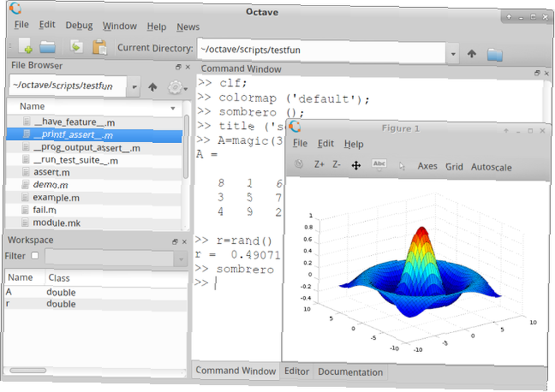Viewport: 555px width, 392px height.
Task: Select the pan tool in Figure 1
Action: pos(356,165)
